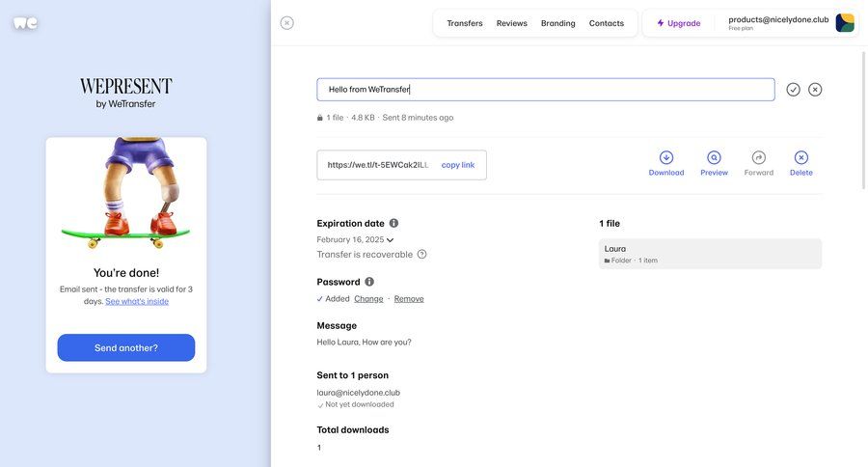
Task: Click the Download label under the icon
Action: point(666,173)
